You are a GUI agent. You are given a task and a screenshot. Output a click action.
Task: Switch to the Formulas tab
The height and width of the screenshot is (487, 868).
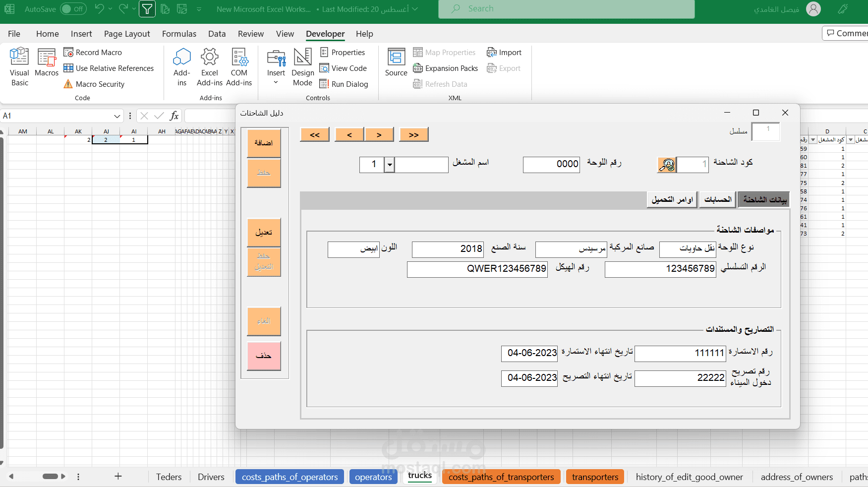point(179,34)
